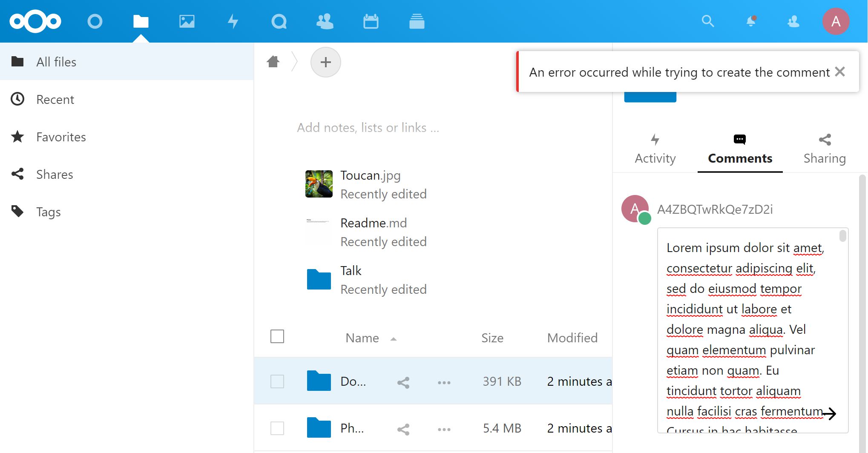Open the avatar account menu
The width and height of the screenshot is (868, 453).
coord(836,21)
